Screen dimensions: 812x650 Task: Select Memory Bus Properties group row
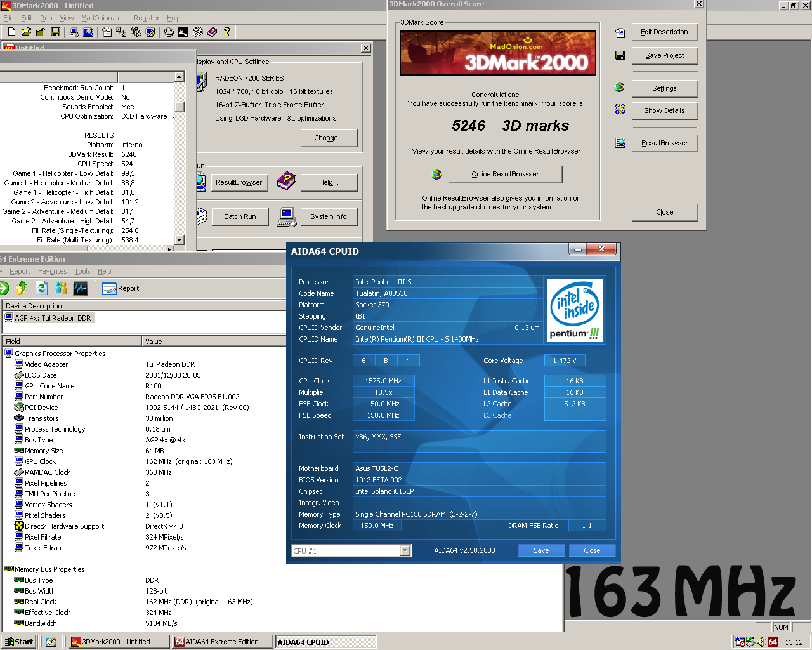pyautogui.click(x=44, y=569)
